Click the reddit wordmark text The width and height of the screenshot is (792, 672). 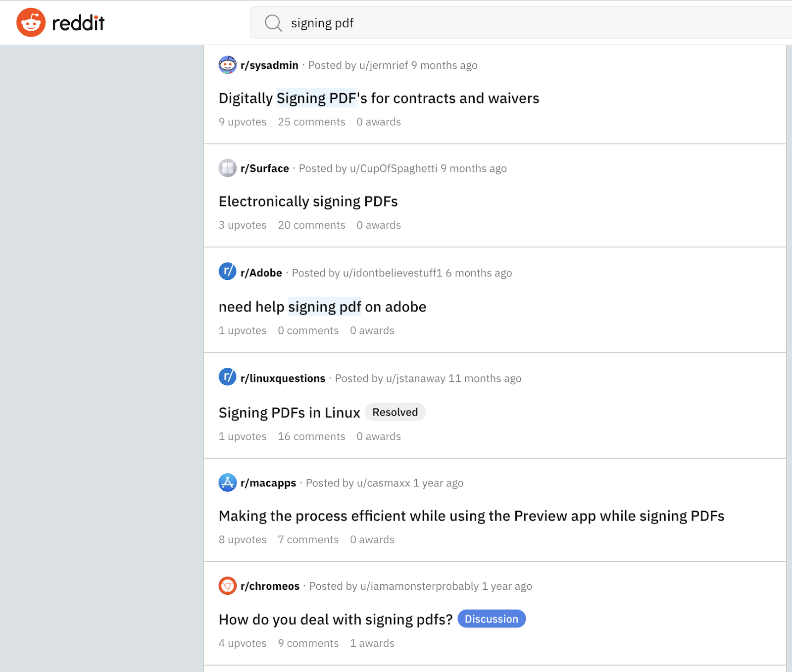(x=78, y=23)
